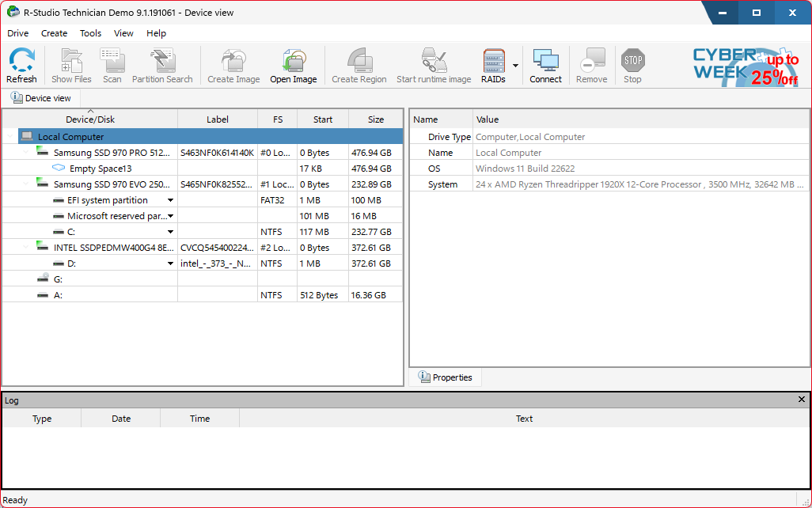Click the Start runtime image icon

pyautogui.click(x=433, y=65)
